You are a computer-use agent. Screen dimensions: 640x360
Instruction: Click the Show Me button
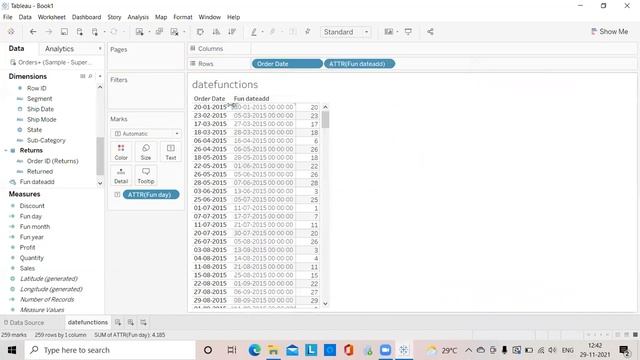(x=609, y=31)
